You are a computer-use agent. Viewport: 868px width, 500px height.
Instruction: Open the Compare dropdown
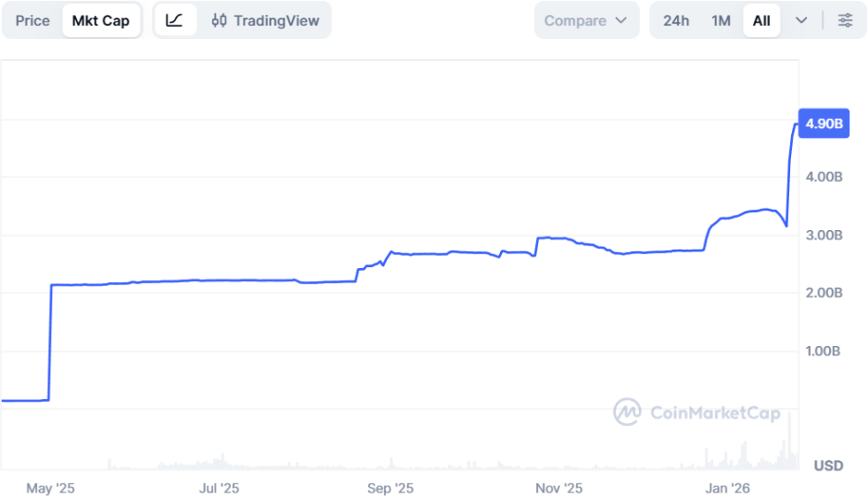click(x=586, y=20)
